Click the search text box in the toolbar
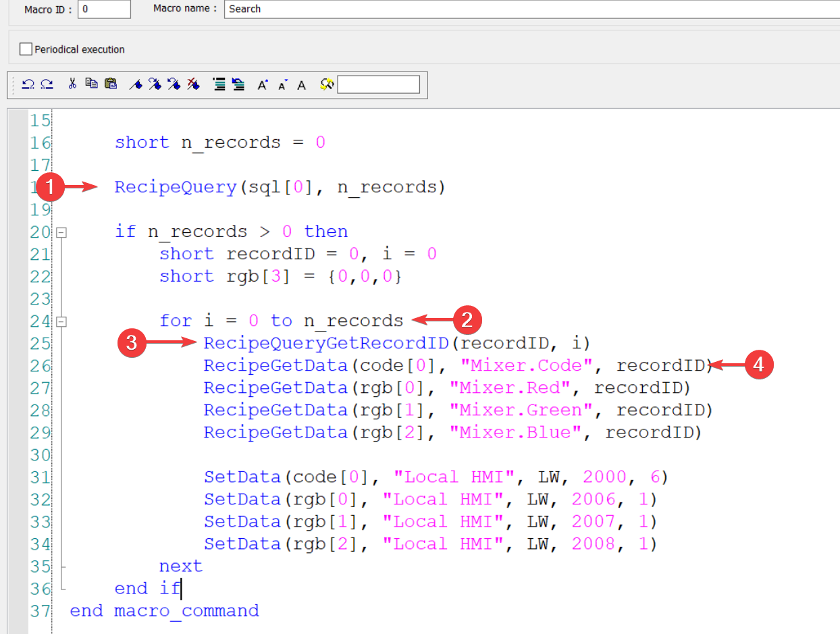Screen dimensions: 840x634 tap(378, 84)
